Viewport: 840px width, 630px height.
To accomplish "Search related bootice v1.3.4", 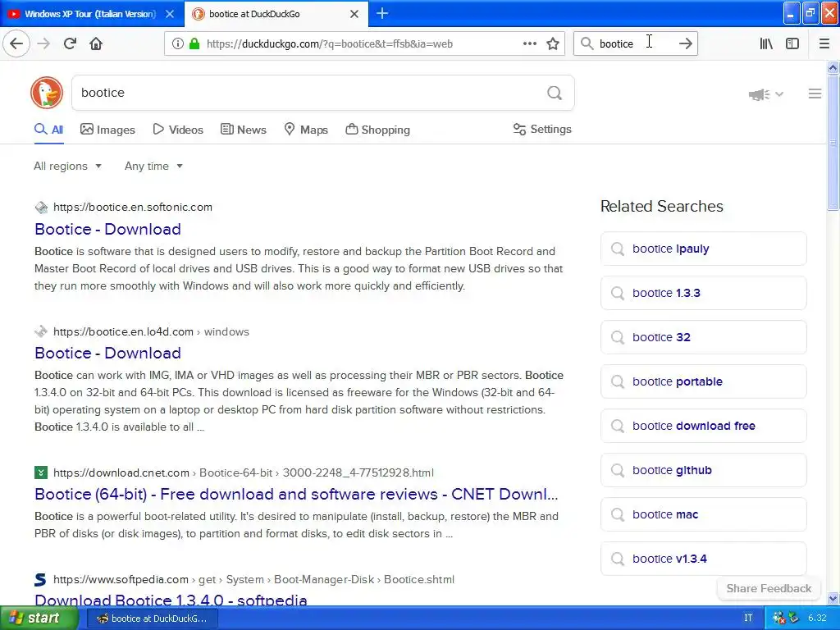I will pos(703,559).
